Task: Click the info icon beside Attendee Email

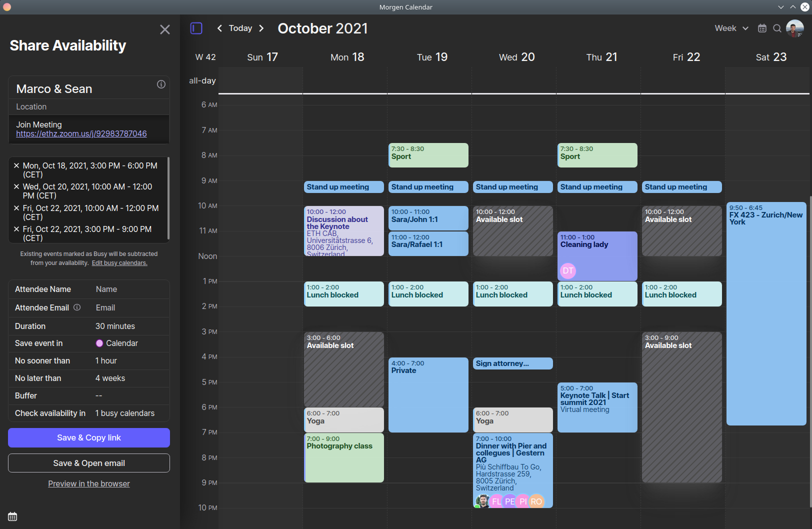Action: point(77,307)
